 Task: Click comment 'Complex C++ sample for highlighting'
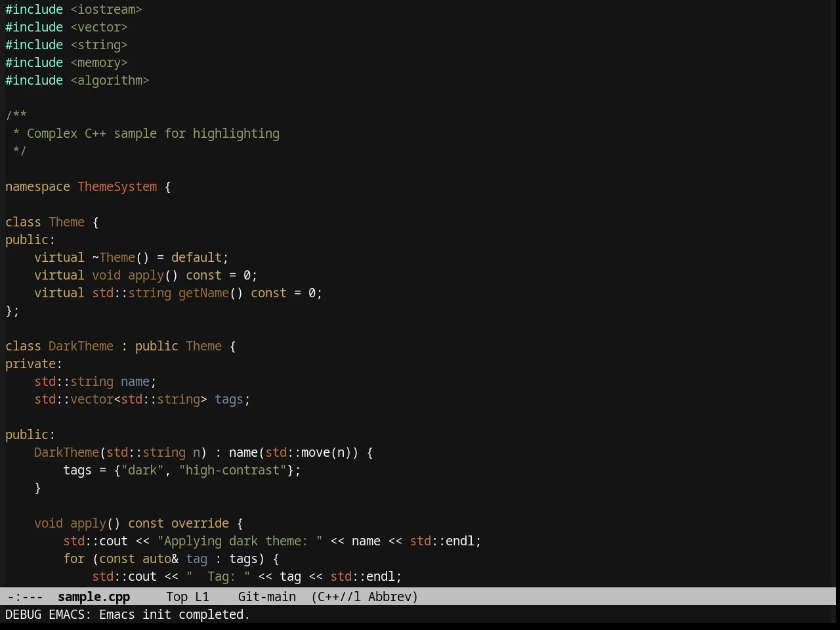coord(153,133)
